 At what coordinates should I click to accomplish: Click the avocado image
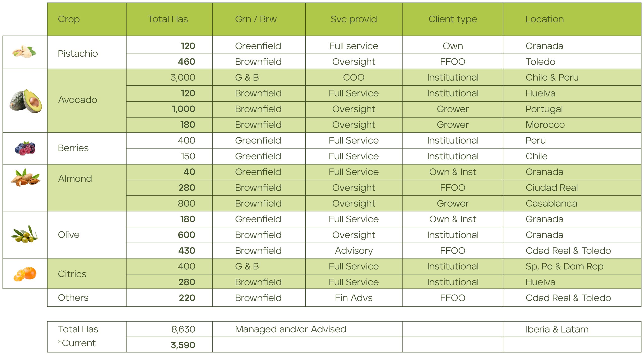pos(26,101)
